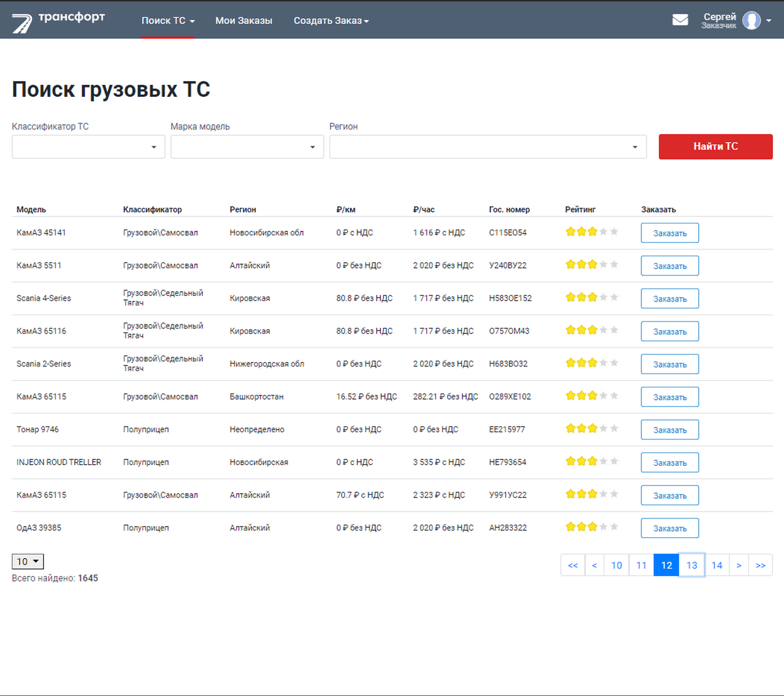
Task: Go to Мои Заказы
Action: 244,21
